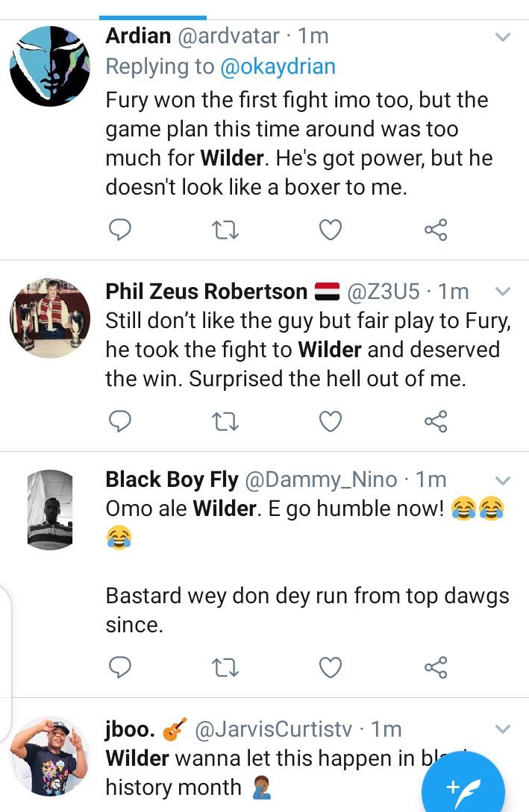This screenshot has height=812, width=529.
Task: Share Ardian's tweet
Action: point(436,230)
